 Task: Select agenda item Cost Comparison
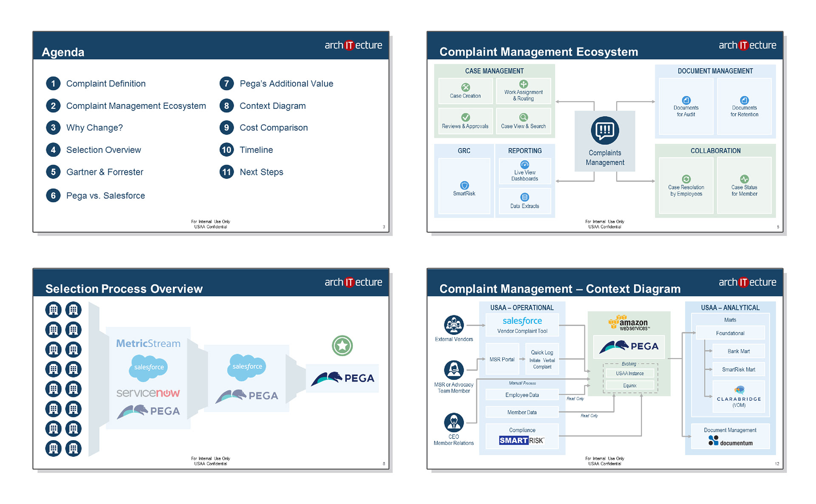[x=273, y=127]
